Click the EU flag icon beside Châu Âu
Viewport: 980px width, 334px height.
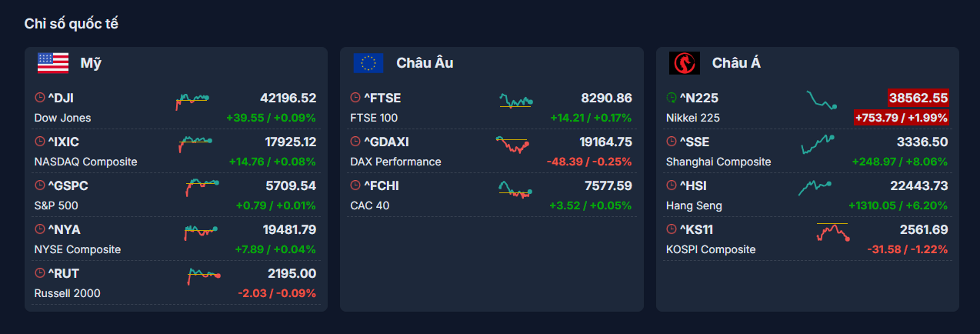tap(368, 63)
